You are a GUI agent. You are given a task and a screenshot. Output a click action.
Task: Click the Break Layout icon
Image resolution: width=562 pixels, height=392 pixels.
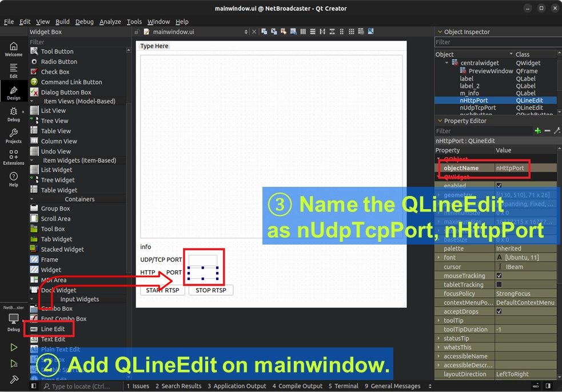361,31
